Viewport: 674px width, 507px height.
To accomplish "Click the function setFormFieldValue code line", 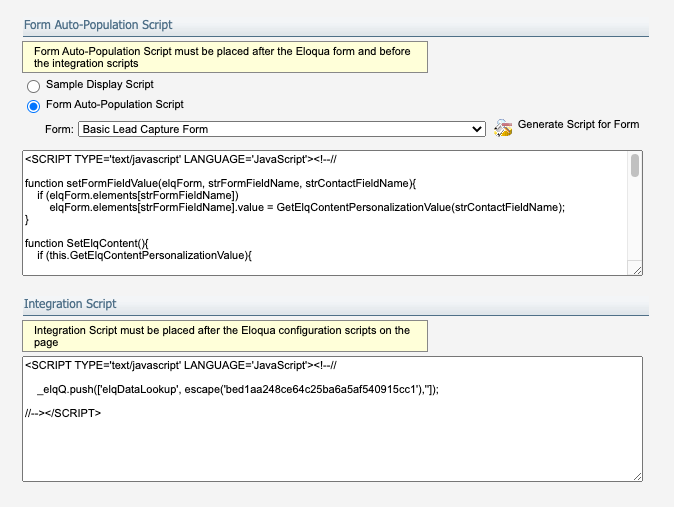I will pos(221,183).
